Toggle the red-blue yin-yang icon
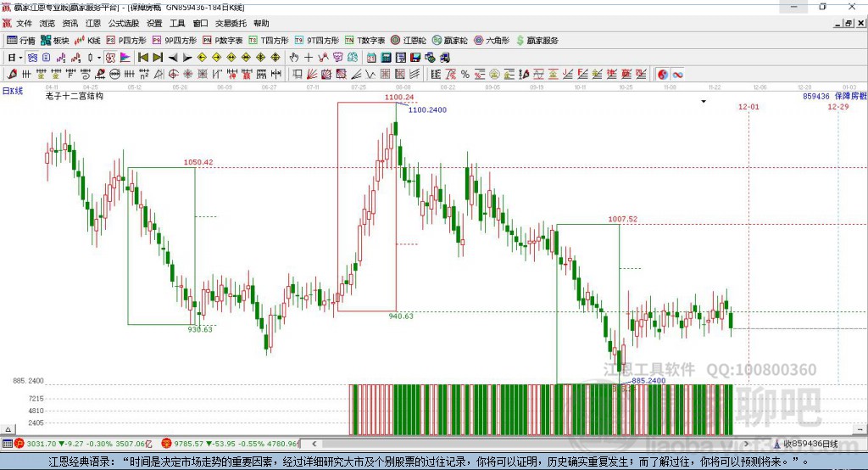 pyautogui.click(x=663, y=75)
